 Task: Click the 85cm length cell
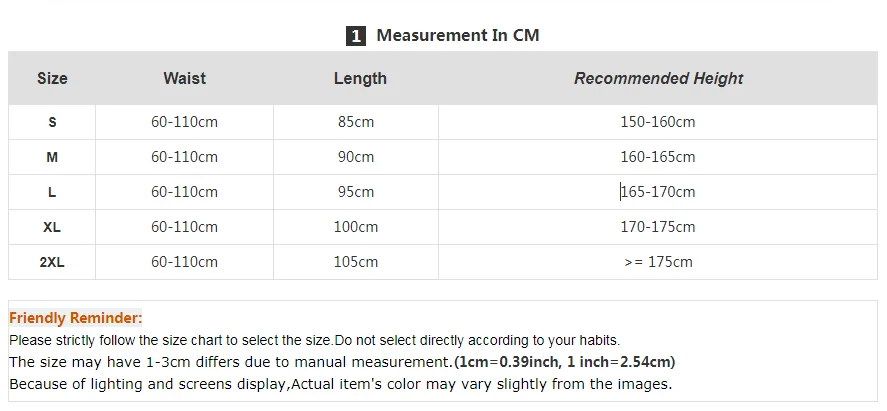click(x=356, y=122)
